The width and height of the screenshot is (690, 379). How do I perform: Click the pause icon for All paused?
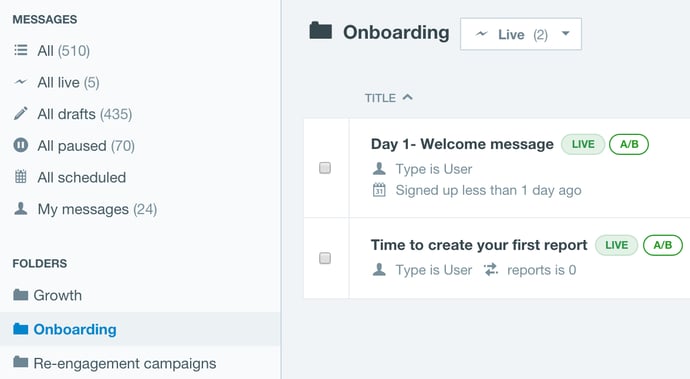pyautogui.click(x=20, y=145)
